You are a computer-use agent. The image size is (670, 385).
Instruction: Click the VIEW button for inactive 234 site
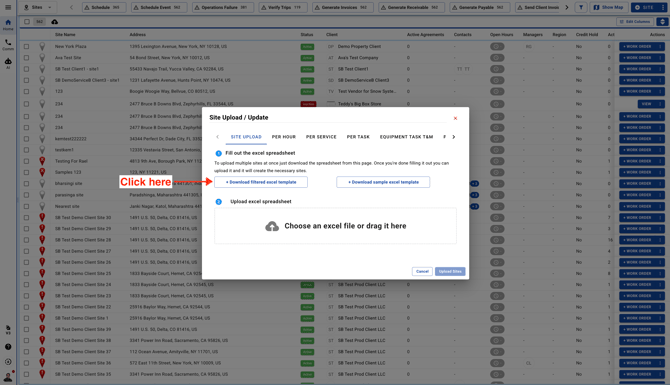(x=646, y=104)
